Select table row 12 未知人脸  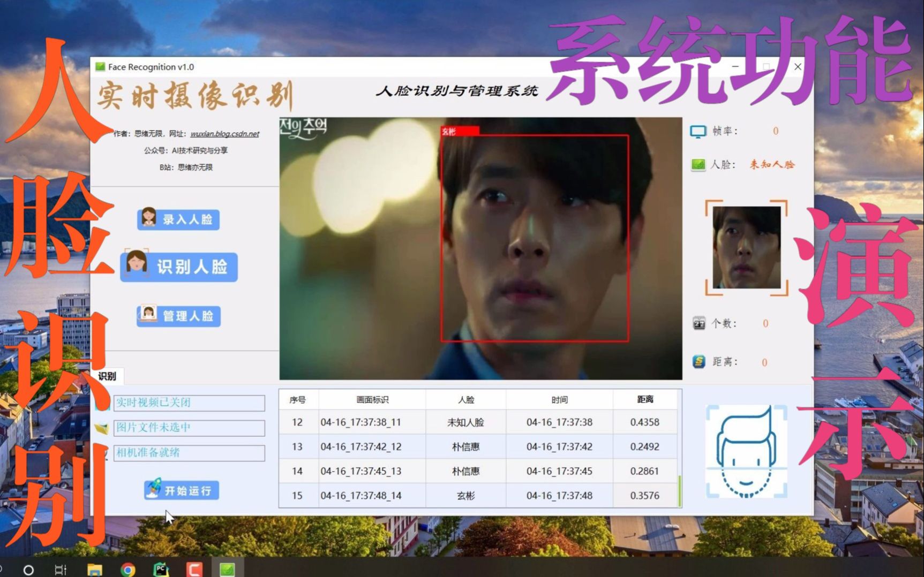[478, 422]
